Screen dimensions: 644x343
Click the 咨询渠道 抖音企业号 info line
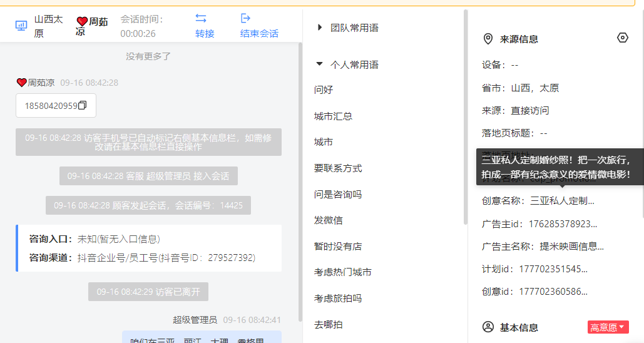click(x=142, y=257)
